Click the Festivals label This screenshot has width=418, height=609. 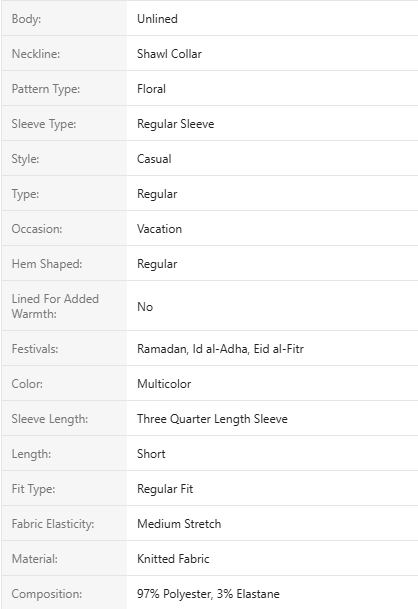(x=35, y=349)
